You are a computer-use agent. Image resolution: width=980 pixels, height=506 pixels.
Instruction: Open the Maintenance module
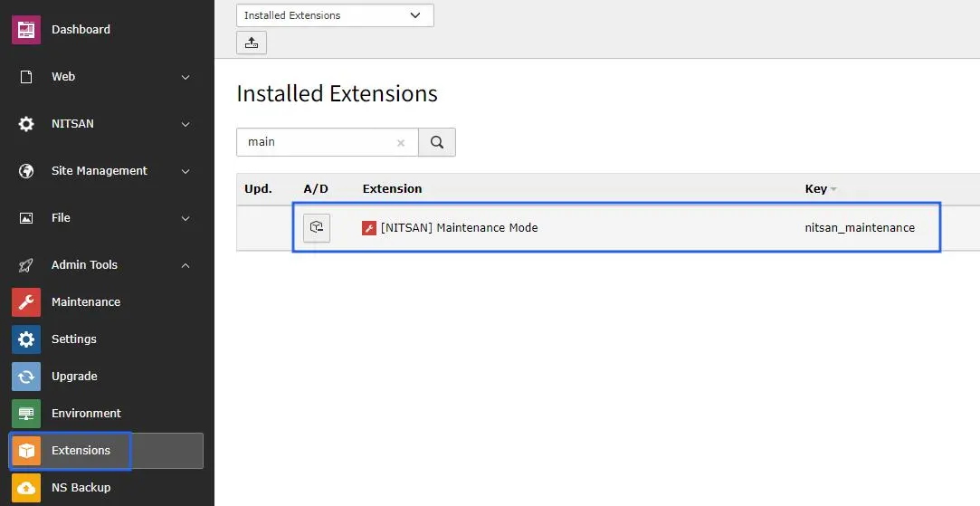(86, 302)
